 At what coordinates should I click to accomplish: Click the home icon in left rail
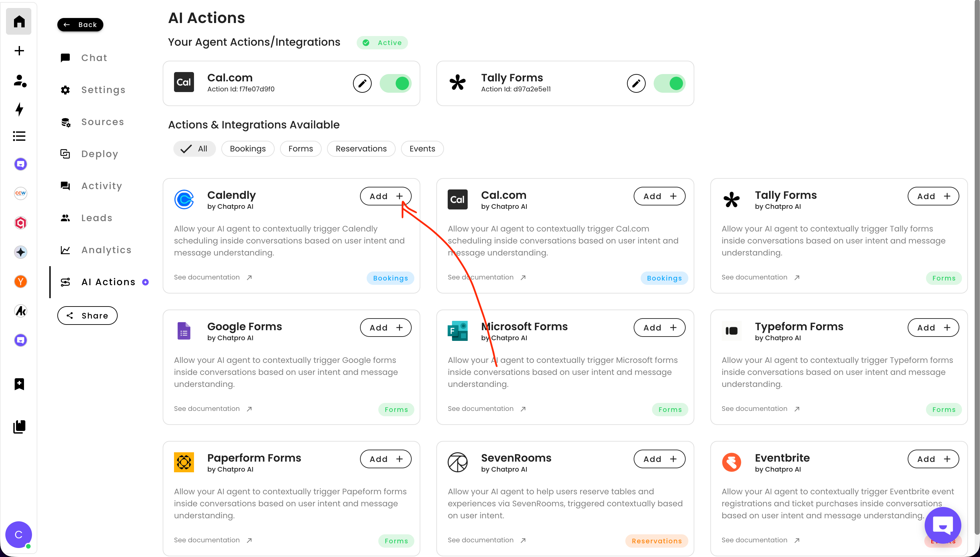[19, 21]
